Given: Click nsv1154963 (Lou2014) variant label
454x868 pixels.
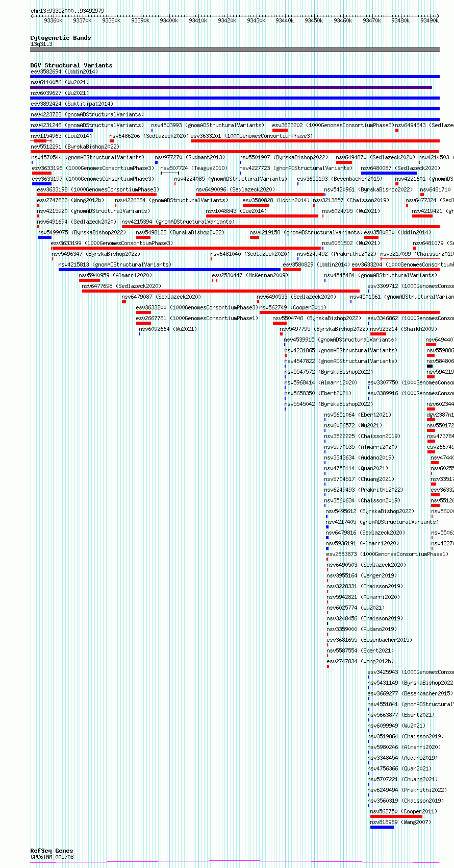Looking at the screenshot, I should point(61,136).
